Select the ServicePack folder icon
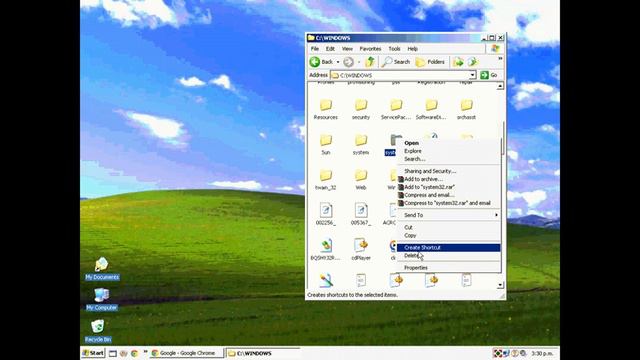 coord(396,105)
